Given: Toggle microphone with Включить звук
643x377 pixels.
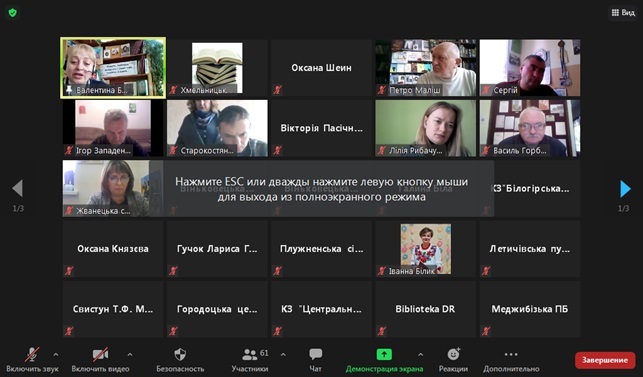Looking at the screenshot, I should (32, 354).
